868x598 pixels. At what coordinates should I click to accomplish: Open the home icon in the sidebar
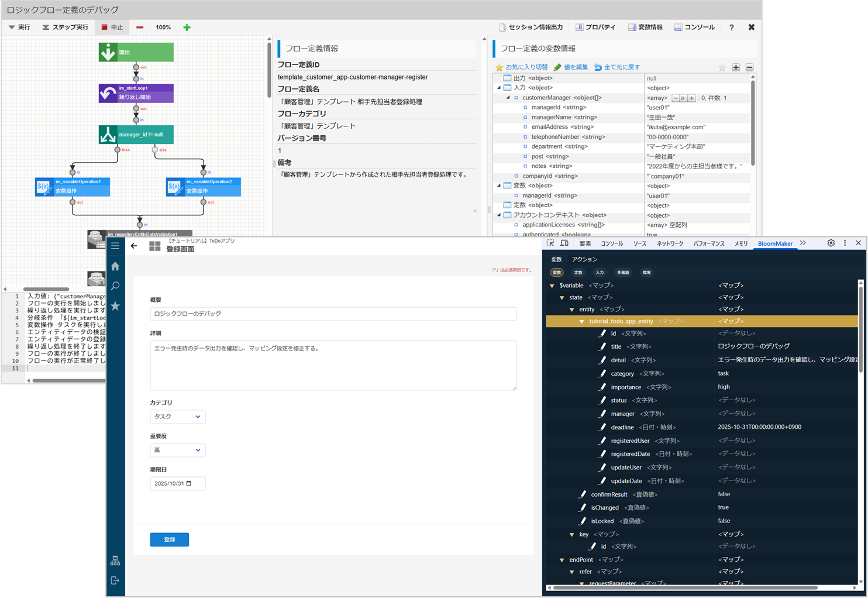click(115, 266)
